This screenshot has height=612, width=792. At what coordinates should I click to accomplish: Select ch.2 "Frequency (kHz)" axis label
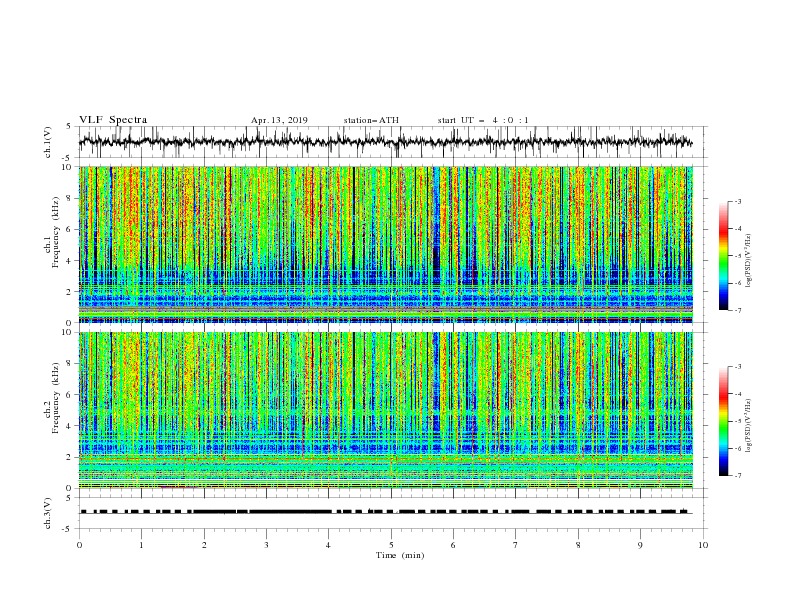pos(56,397)
